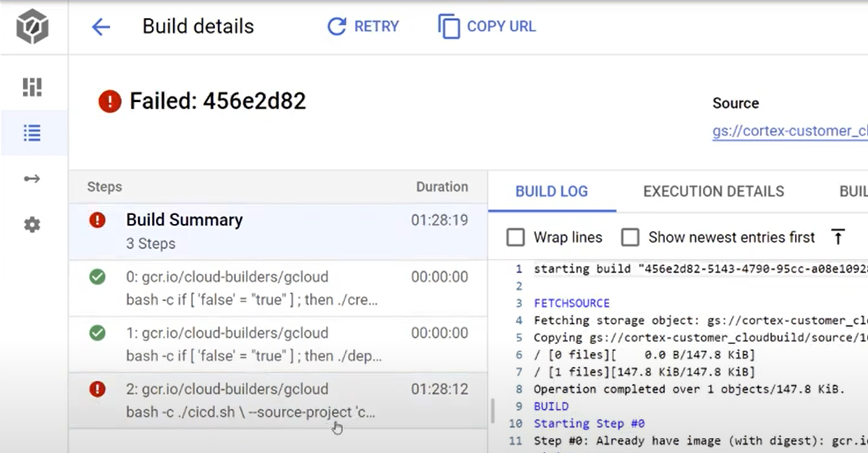Click the Source label
Image resolution: width=868 pixels, height=453 pixels.
tap(735, 104)
